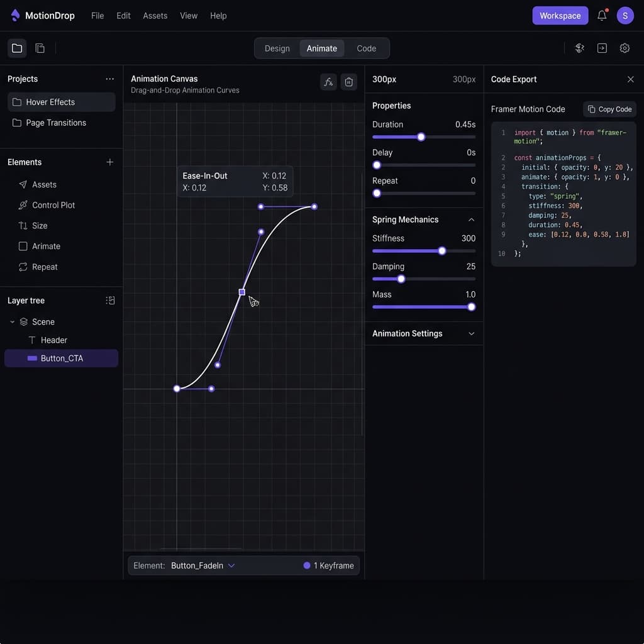
Task: Click the Copy Code button
Action: pos(609,109)
